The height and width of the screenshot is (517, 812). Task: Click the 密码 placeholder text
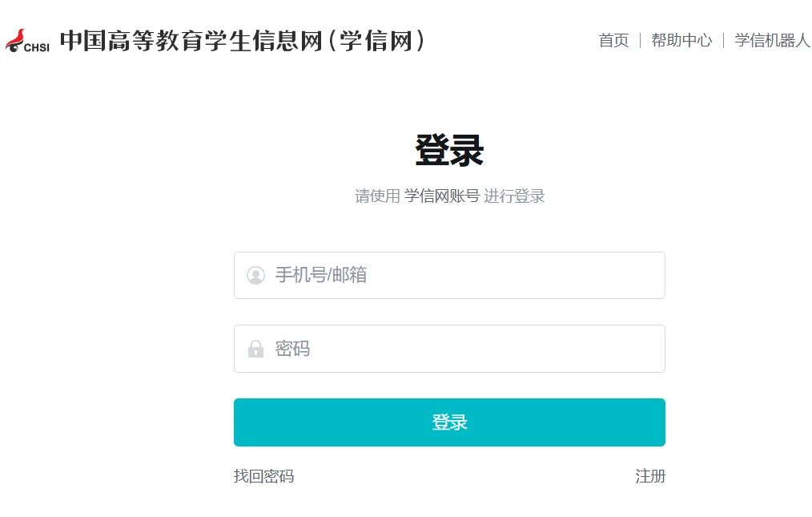coord(291,349)
